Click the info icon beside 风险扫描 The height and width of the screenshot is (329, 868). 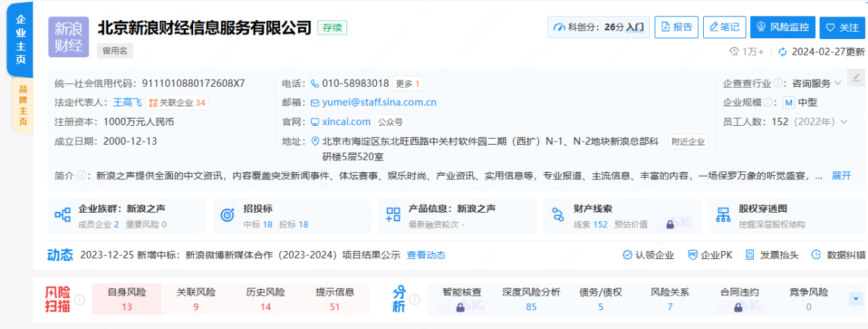click(x=80, y=299)
